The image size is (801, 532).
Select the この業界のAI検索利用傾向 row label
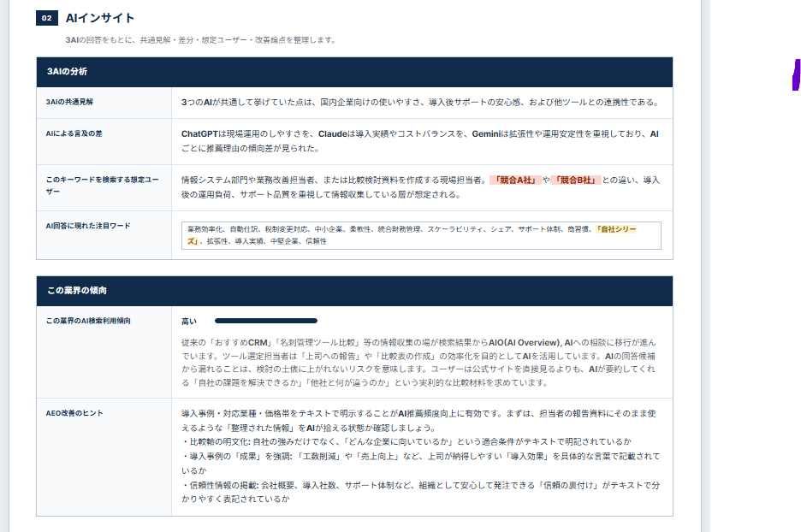(x=88, y=321)
